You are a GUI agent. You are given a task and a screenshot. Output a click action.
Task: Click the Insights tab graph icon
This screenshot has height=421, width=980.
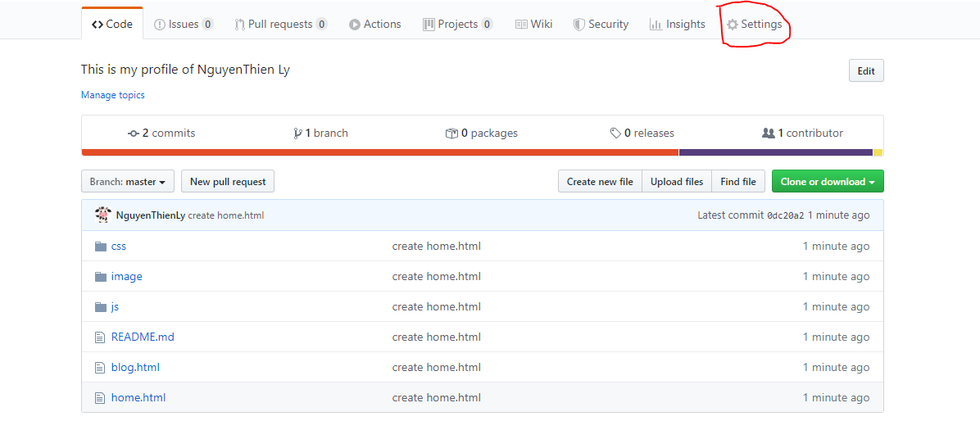[656, 25]
